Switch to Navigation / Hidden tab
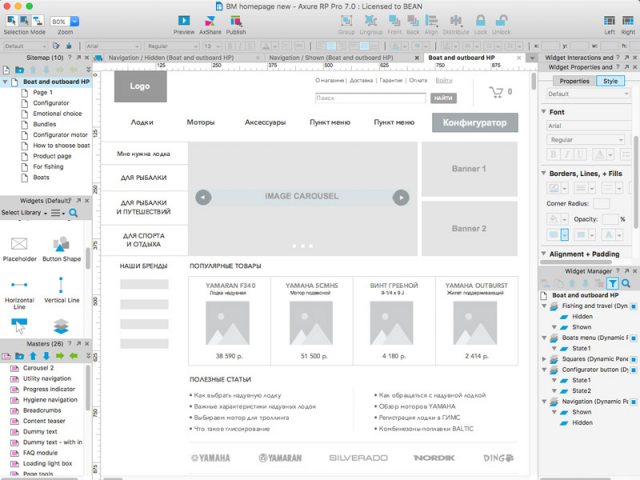 click(x=171, y=58)
